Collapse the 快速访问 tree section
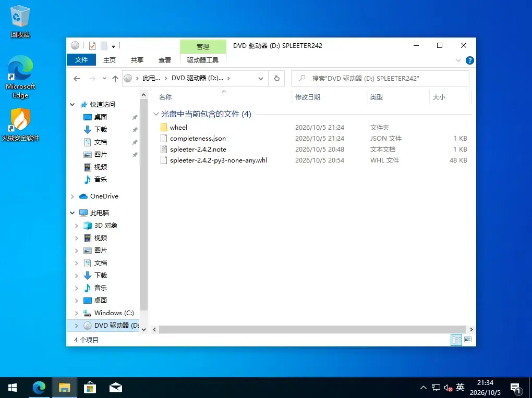 point(72,104)
